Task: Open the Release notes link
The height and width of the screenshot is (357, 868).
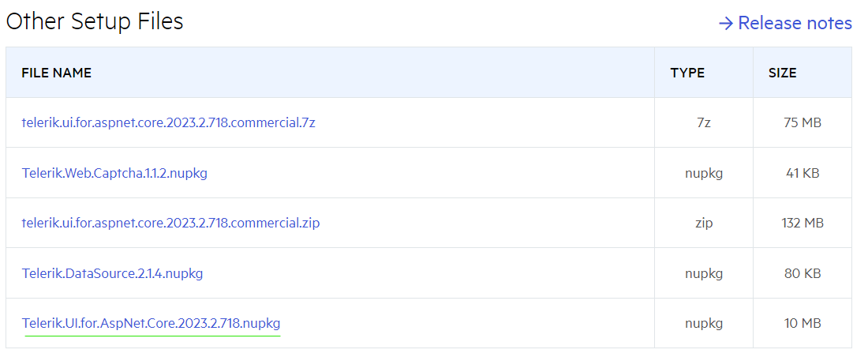Action: 794,24
